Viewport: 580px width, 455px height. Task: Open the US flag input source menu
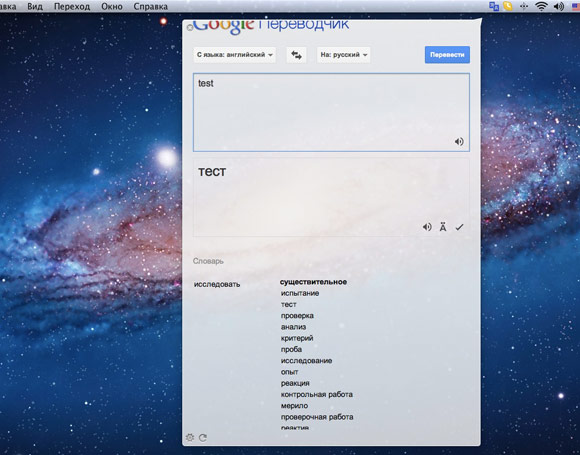[576, 6]
